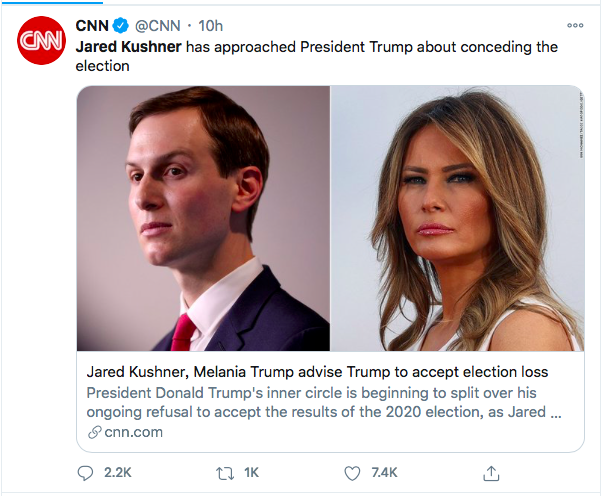Open the tweet's three-dot more menu
This screenshot has height=496, width=603.
574,26
